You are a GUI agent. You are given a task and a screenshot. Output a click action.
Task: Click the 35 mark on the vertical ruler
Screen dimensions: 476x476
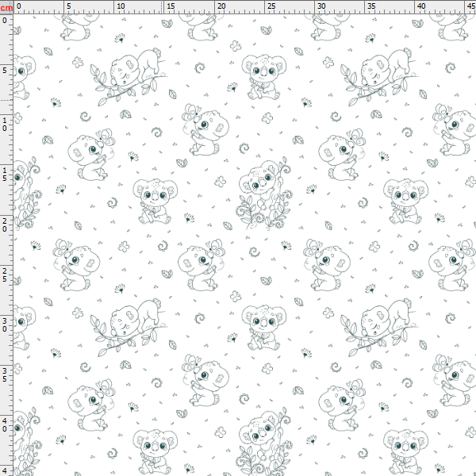click(5, 374)
